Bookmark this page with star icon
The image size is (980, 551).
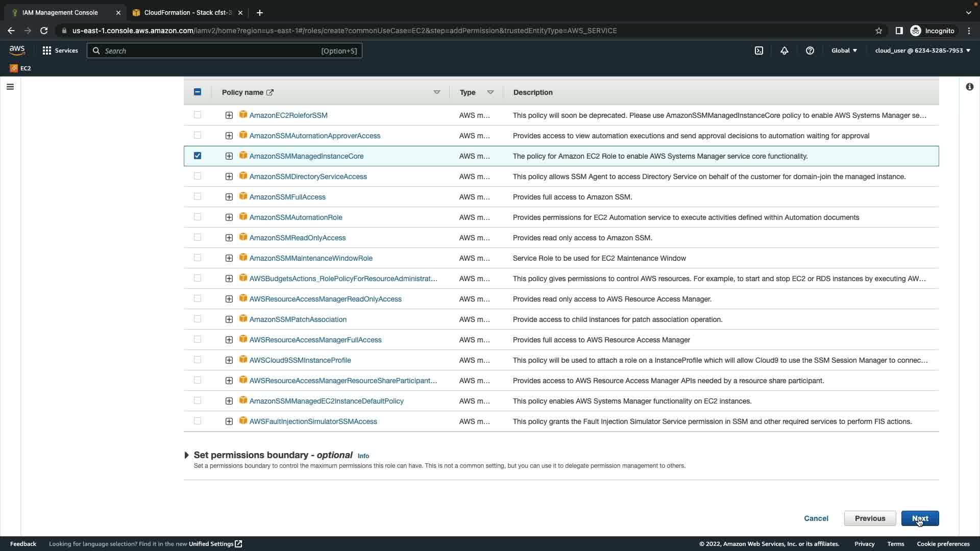(x=878, y=31)
